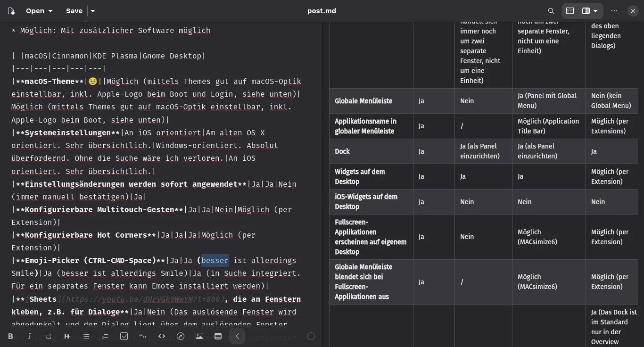Collapse the formatting toolbar with the chevron
This screenshot has width=644, height=347.
pos(237,336)
